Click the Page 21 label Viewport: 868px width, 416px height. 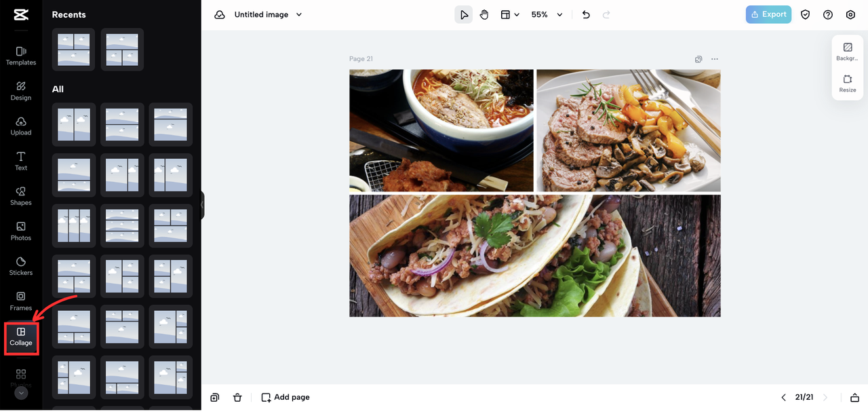361,59
